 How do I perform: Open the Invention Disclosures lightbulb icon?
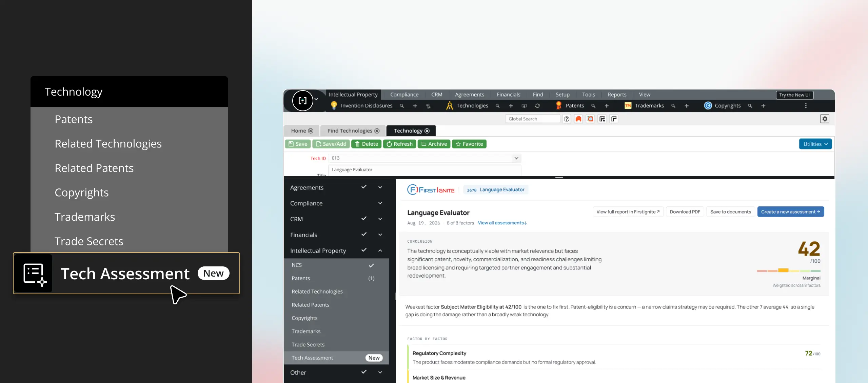coord(334,105)
